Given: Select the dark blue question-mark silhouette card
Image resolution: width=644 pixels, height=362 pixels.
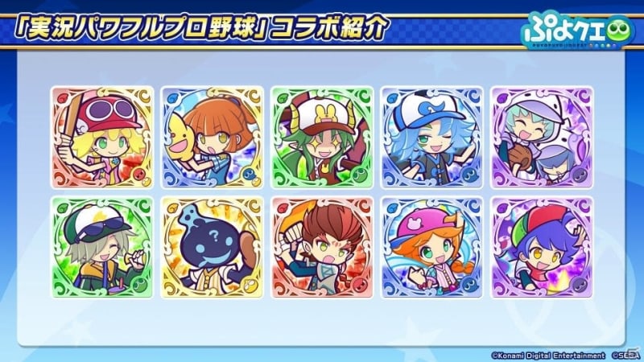Looking at the screenshot, I should click(212, 247).
